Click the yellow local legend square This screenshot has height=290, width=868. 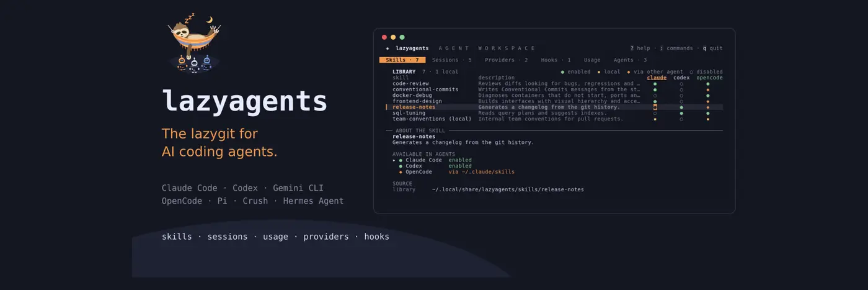599,72
